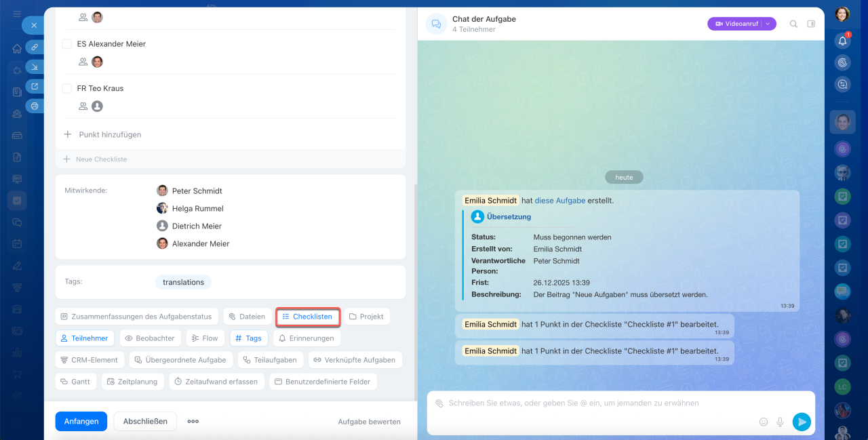Open notifications bell icon
Image resolution: width=868 pixels, height=440 pixels.
(x=842, y=41)
